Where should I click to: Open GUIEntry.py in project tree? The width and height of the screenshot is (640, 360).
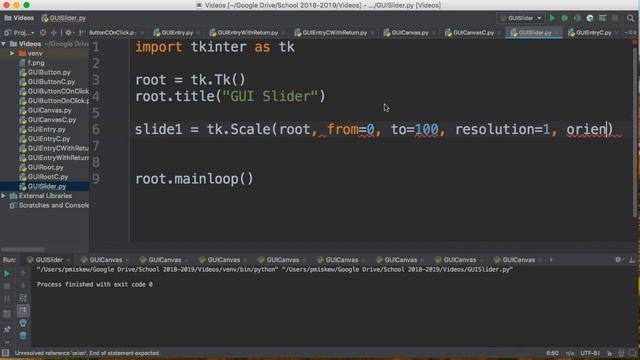[47, 129]
